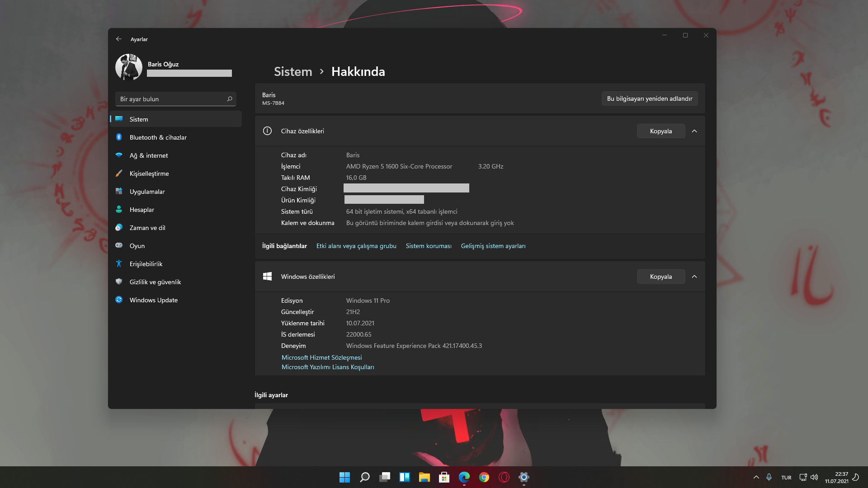868x488 pixels.
Task: Select Uygulamalar in the sidebar
Action: coord(147,192)
